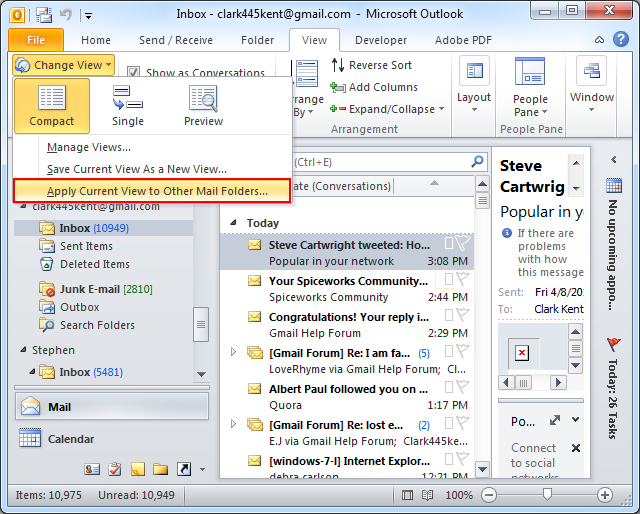Collapse the Today group
This screenshot has height=514, width=640.
[x=233, y=223]
